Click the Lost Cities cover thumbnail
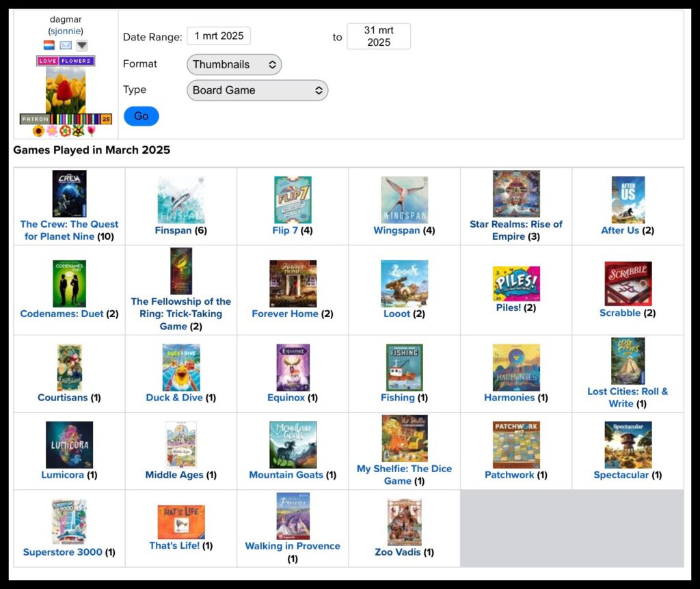The image size is (700, 589). pos(628,361)
